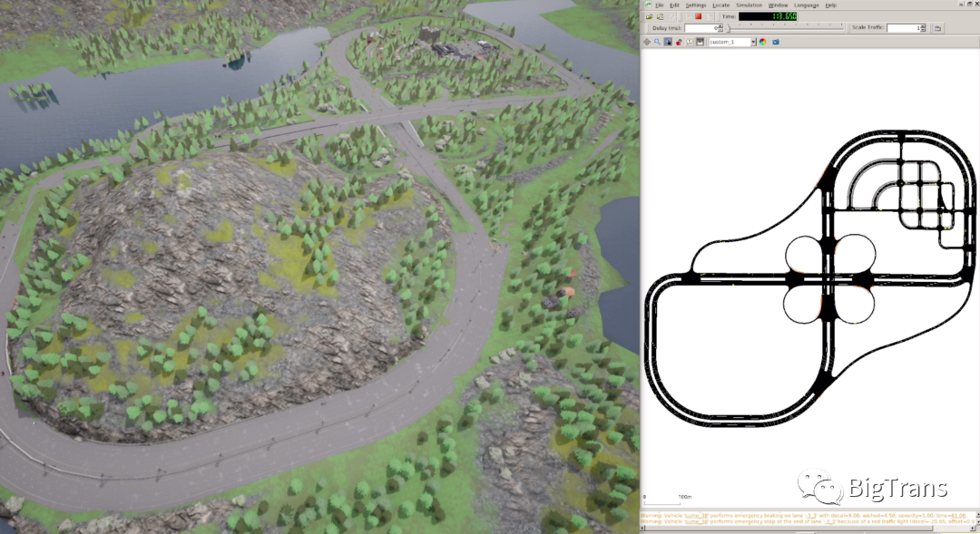Stop the simulation with the red square
The height and width of the screenshot is (534, 980).
(x=698, y=16)
